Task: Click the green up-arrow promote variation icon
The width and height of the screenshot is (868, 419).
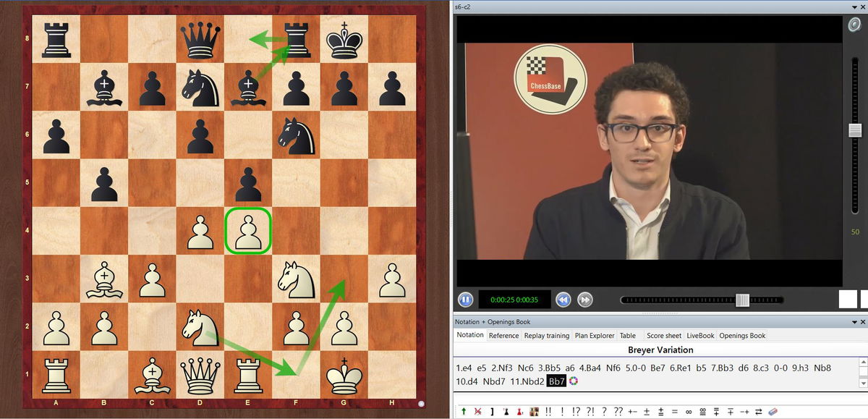Action: point(463,412)
